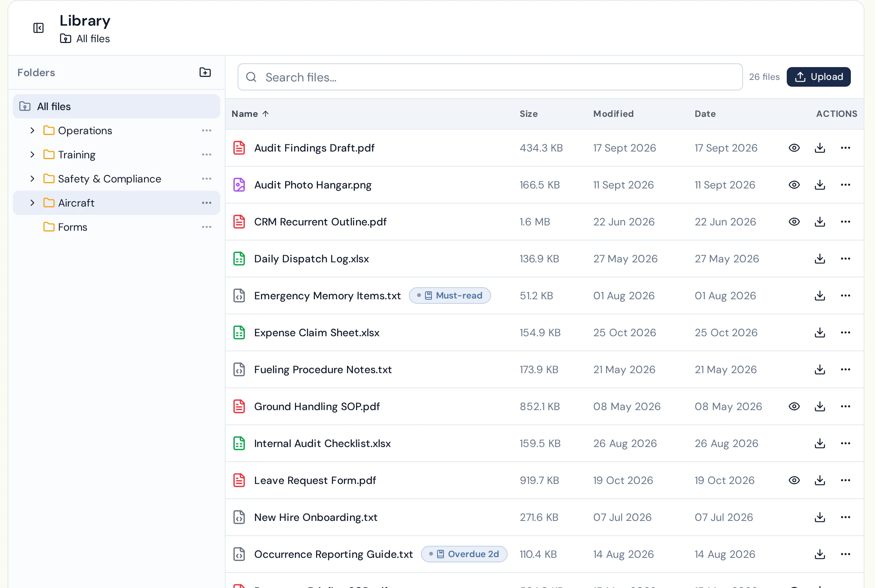The height and width of the screenshot is (588, 875).
Task: Open the Safety & Compliance folder
Action: pyautogui.click(x=117, y=179)
